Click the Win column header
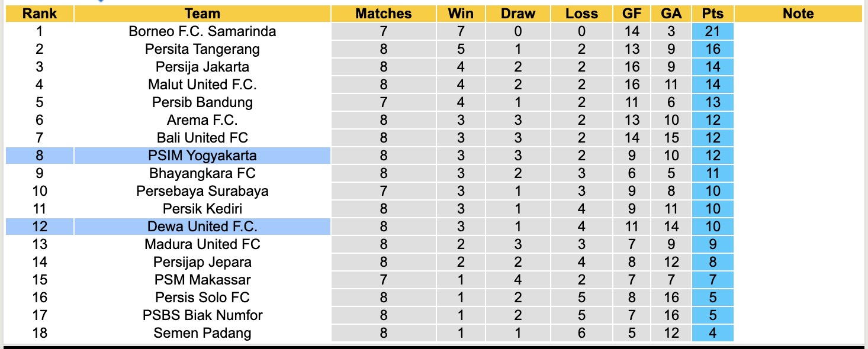Viewport: 868px width, 349px height. (x=461, y=14)
